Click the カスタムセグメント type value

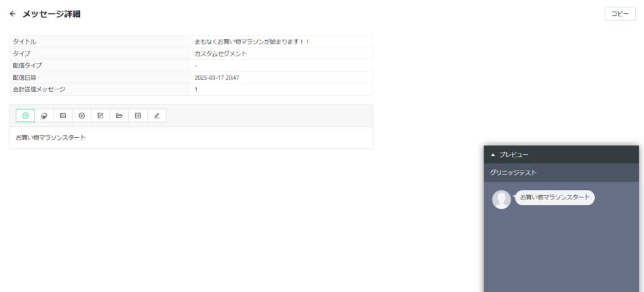(221, 53)
